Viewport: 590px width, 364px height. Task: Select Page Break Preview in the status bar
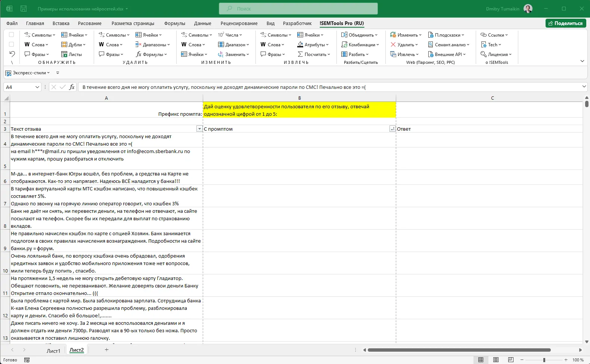[x=510, y=360]
